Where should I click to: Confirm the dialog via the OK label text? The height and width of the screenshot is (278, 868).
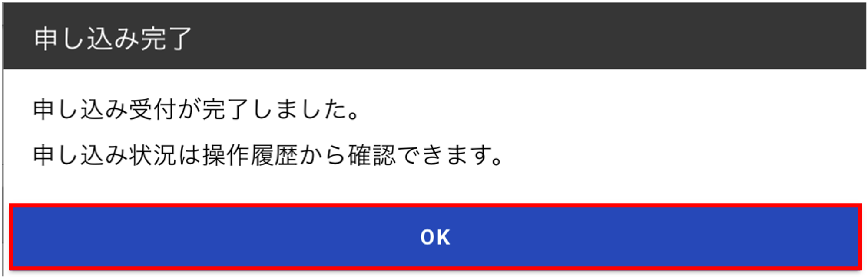point(435,237)
